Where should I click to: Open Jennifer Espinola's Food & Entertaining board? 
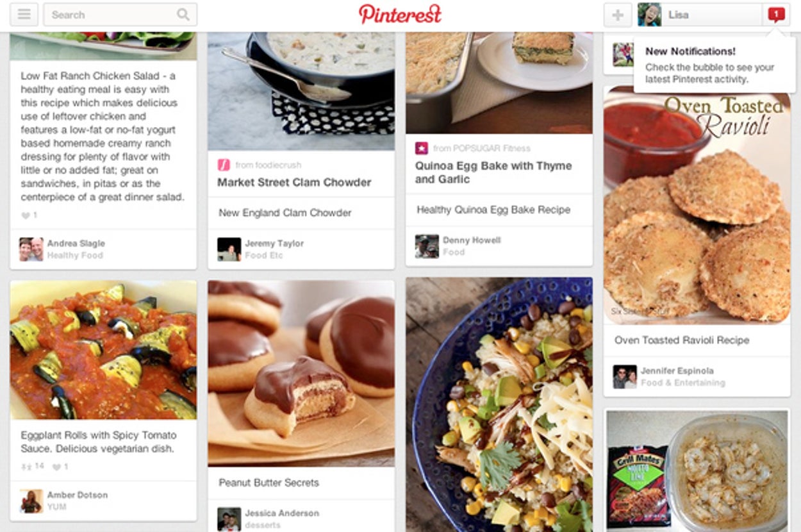pos(683,383)
